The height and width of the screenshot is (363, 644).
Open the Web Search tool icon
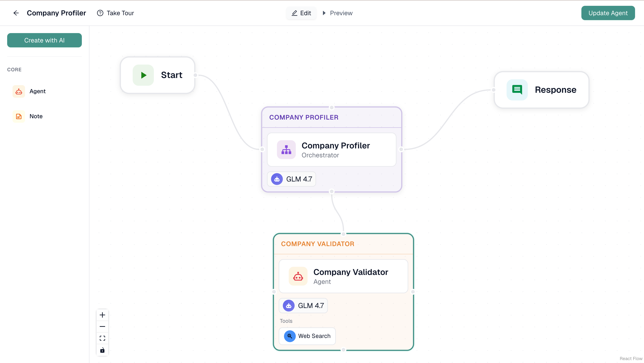pyautogui.click(x=290, y=336)
